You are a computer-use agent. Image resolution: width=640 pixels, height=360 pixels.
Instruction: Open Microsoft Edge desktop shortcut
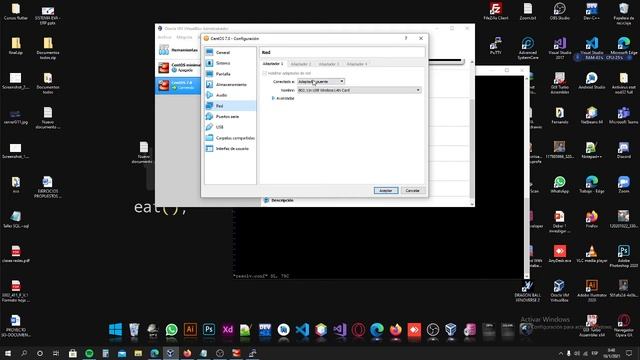[x=623, y=46]
